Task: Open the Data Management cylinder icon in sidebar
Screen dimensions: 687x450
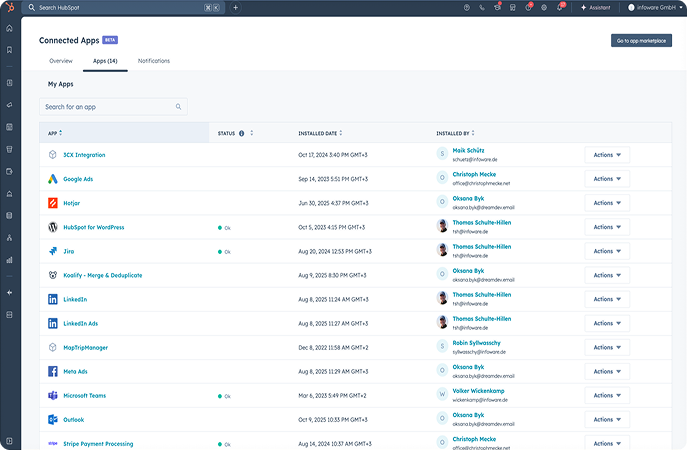Action: [x=10, y=216]
